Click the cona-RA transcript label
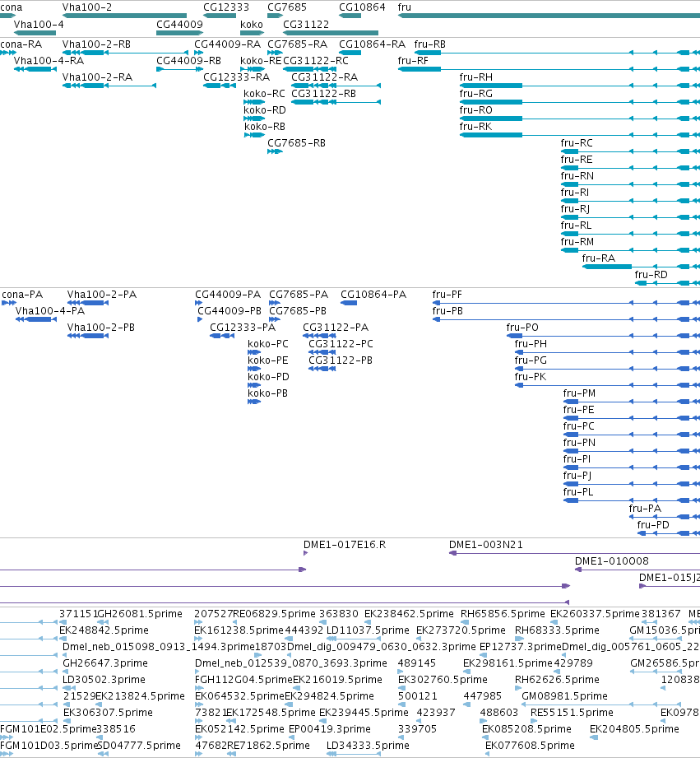This screenshot has height=758, width=700. click(x=21, y=44)
